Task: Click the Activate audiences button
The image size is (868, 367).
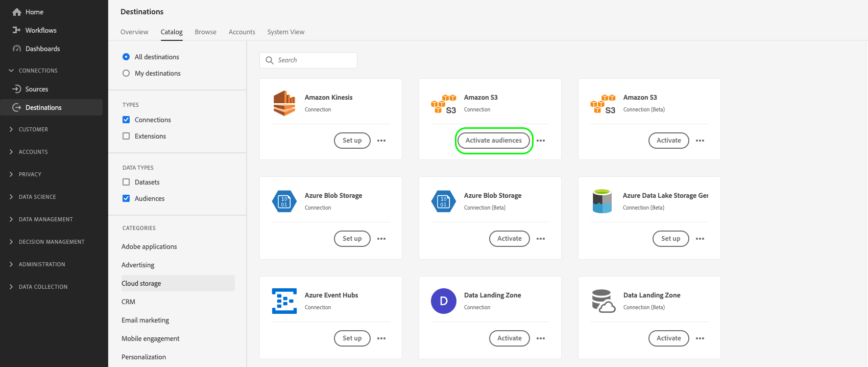Action: point(494,141)
